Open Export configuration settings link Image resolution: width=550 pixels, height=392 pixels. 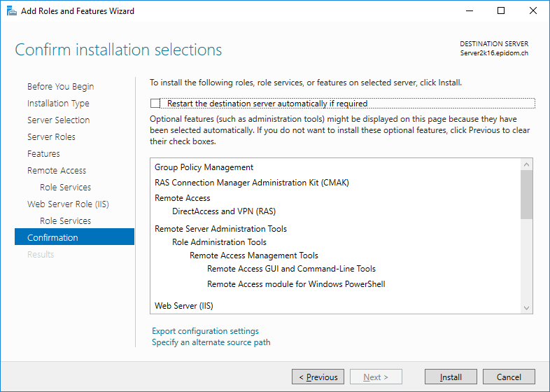[x=205, y=331]
